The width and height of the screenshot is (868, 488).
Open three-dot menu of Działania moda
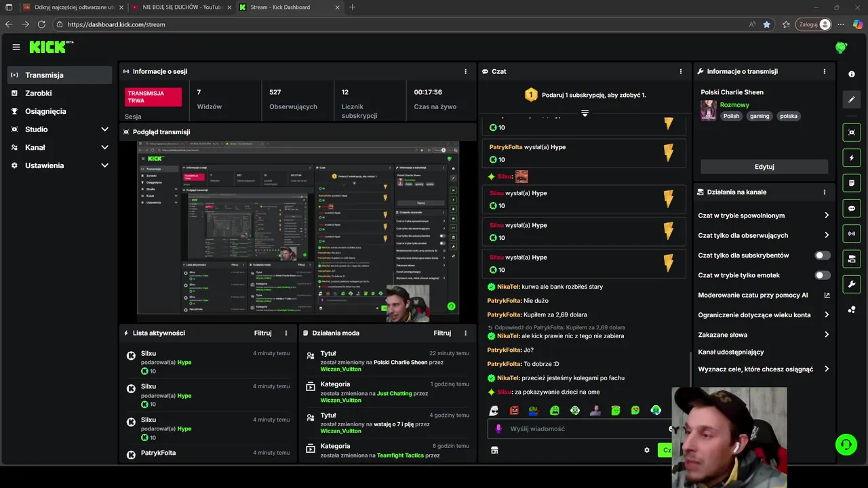pyautogui.click(x=465, y=333)
